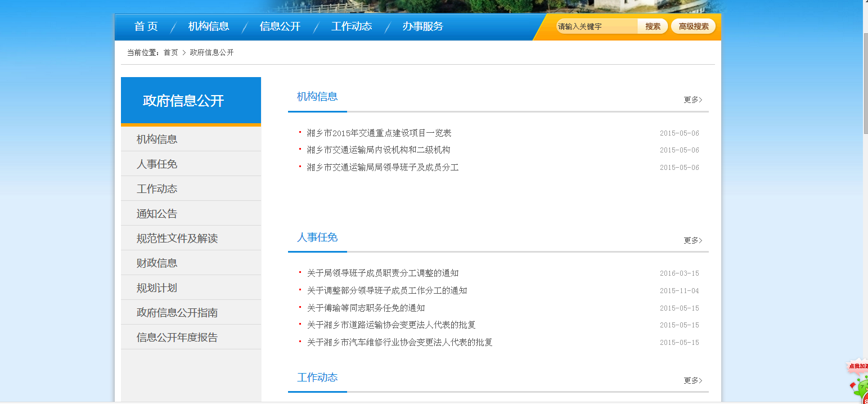This screenshot has height=404, width=868.
Task: Expand 更多 for the 机构信息 section
Action: tap(692, 100)
